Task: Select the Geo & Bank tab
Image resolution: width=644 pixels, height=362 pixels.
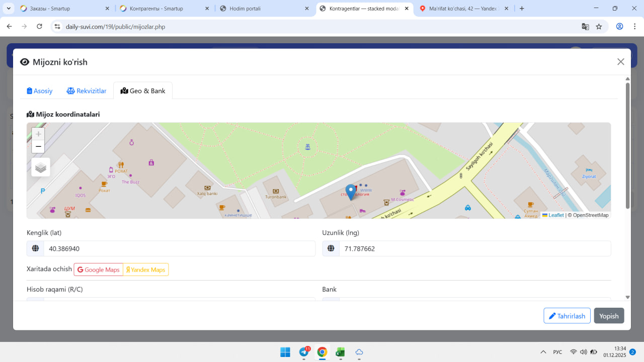Action: pos(143,91)
